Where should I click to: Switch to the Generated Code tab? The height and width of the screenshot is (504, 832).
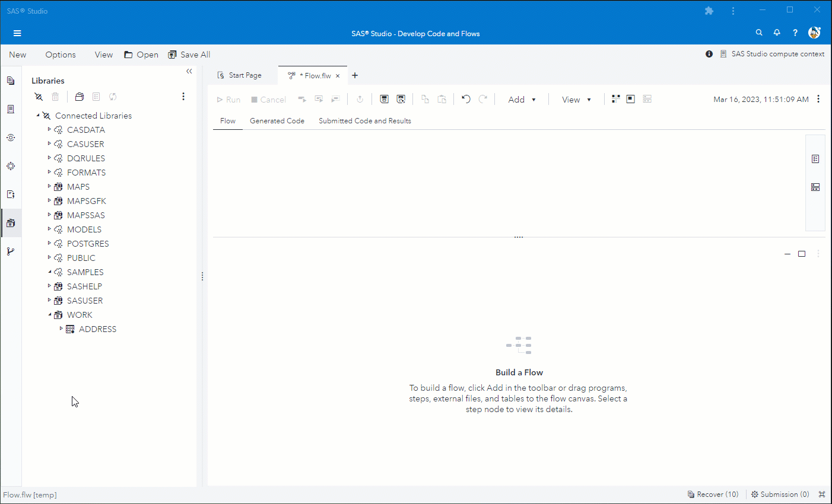click(x=277, y=121)
